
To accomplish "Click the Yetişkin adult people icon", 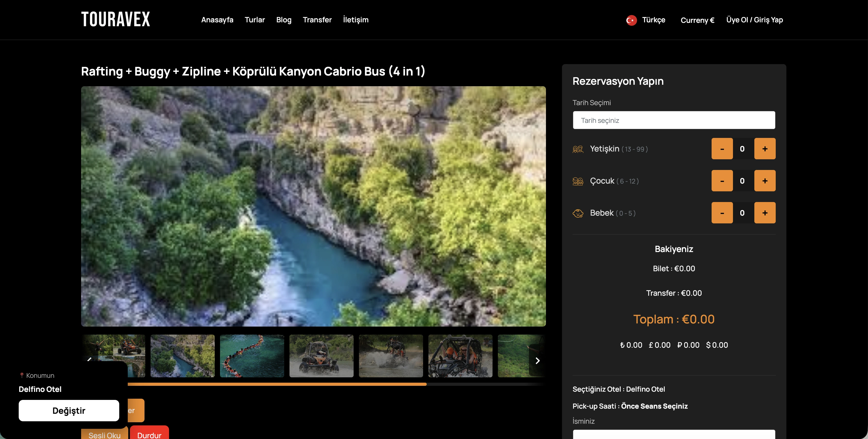I will coord(578,149).
